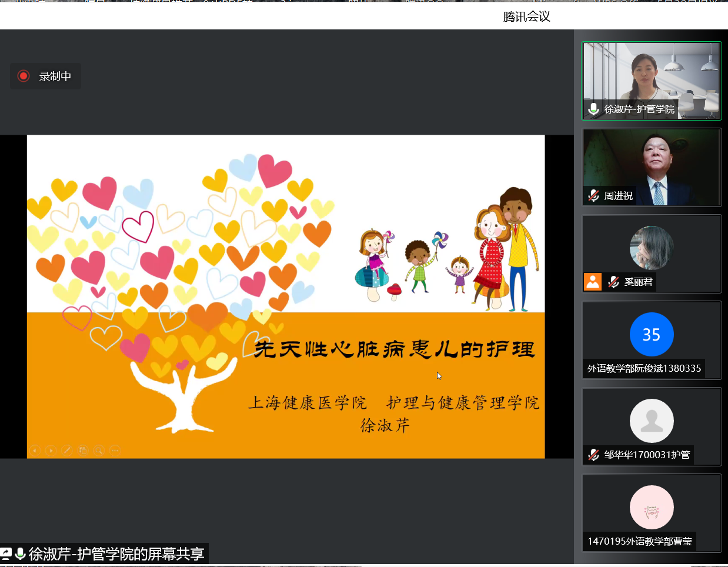The image size is (728, 567).
Task: Open the see-all-slides view icon
Action: (83, 451)
